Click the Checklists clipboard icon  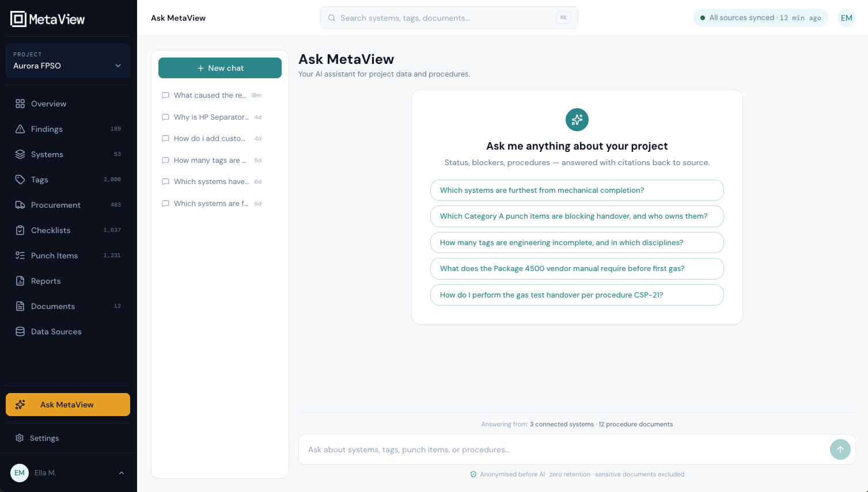20,230
